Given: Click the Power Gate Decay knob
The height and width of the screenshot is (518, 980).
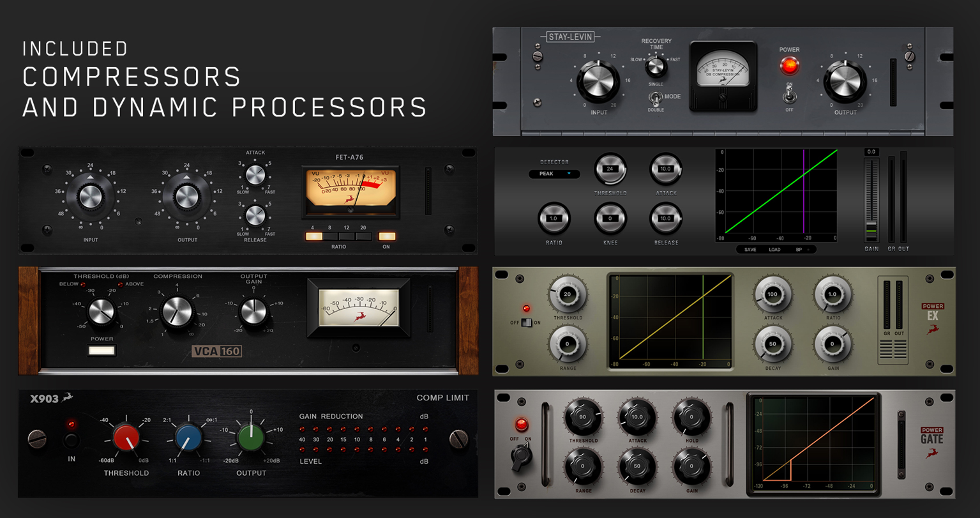Looking at the screenshot, I should tap(637, 467).
